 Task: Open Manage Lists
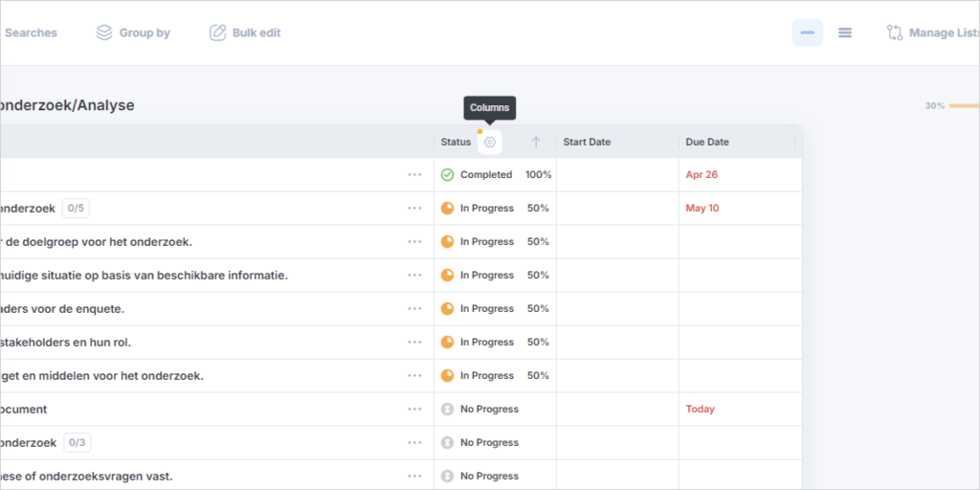(932, 33)
